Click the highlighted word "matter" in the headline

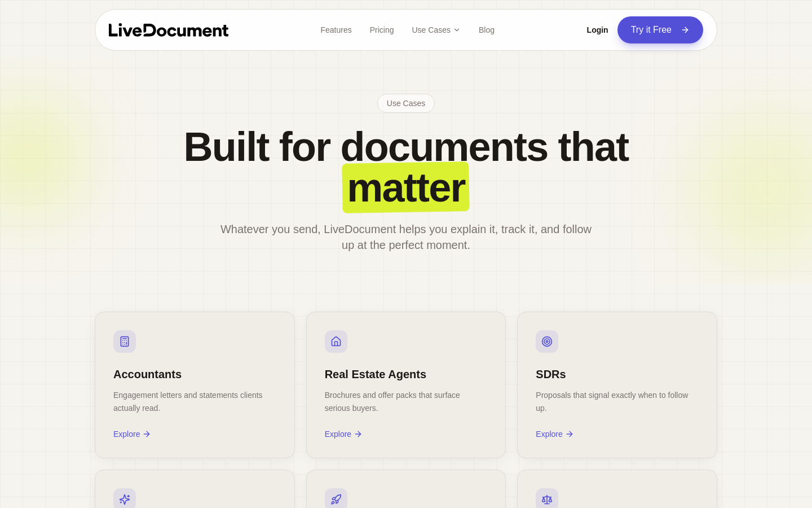pos(406,187)
